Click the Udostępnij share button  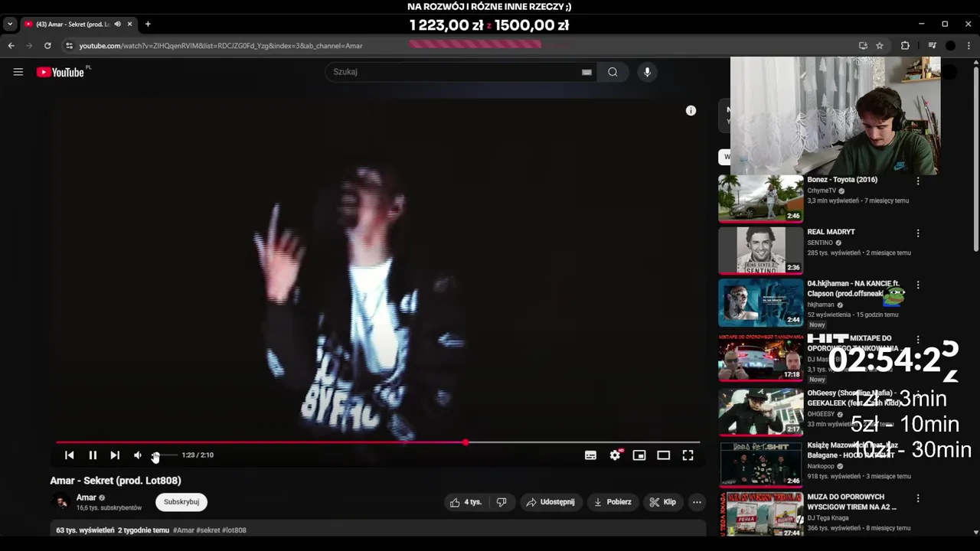(x=550, y=502)
